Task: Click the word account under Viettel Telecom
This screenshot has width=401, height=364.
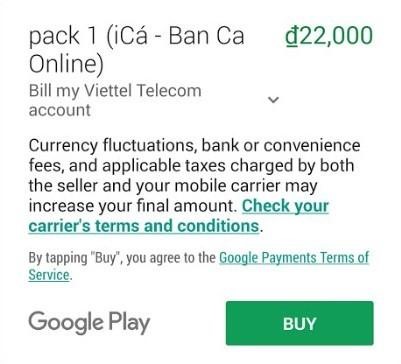Action: (x=60, y=111)
